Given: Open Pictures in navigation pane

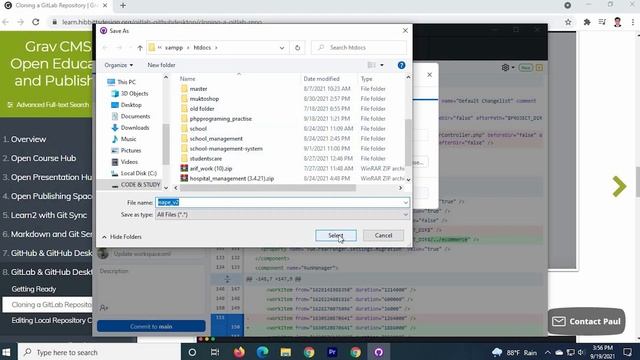Looking at the screenshot, I should pyautogui.click(x=131, y=151).
